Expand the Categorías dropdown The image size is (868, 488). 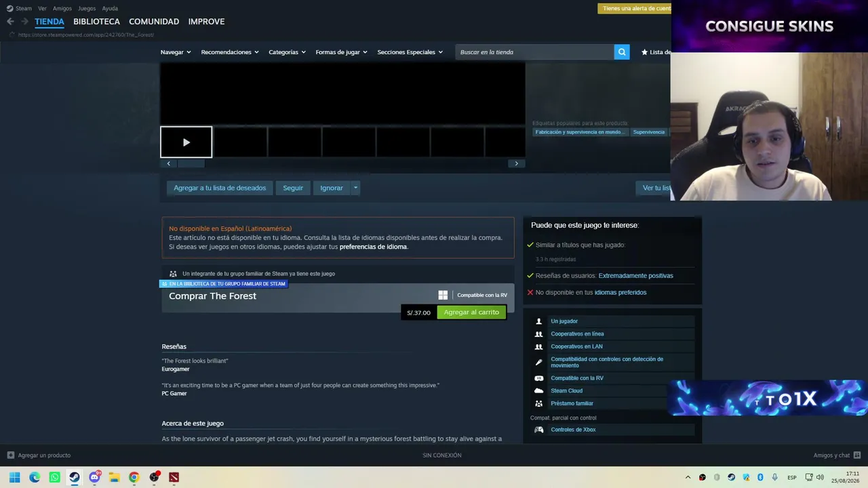point(287,52)
